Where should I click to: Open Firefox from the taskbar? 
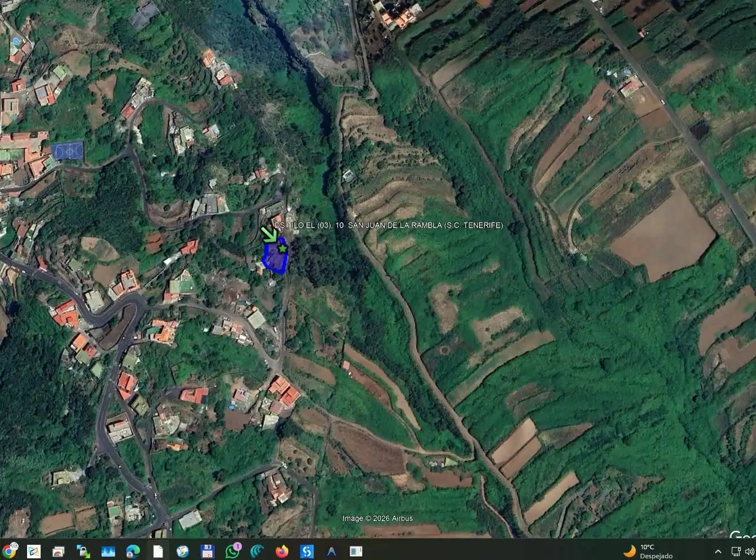tap(282, 551)
